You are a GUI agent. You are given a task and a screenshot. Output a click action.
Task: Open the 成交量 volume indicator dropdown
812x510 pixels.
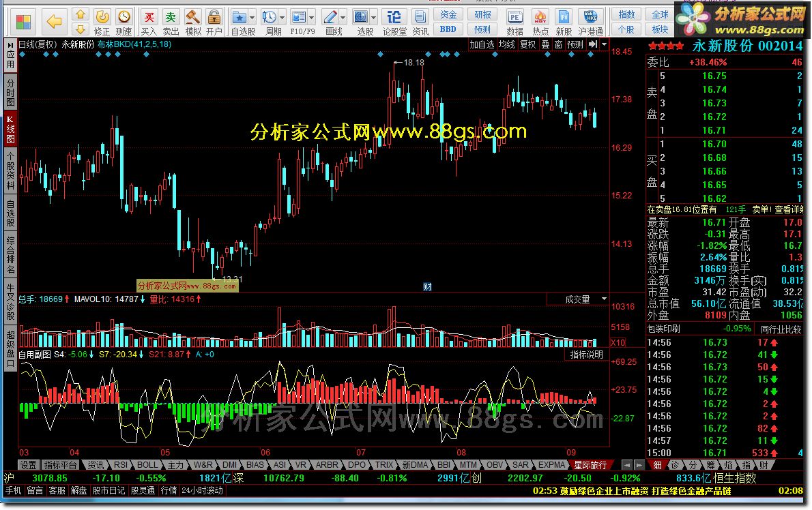click(604, 299)
